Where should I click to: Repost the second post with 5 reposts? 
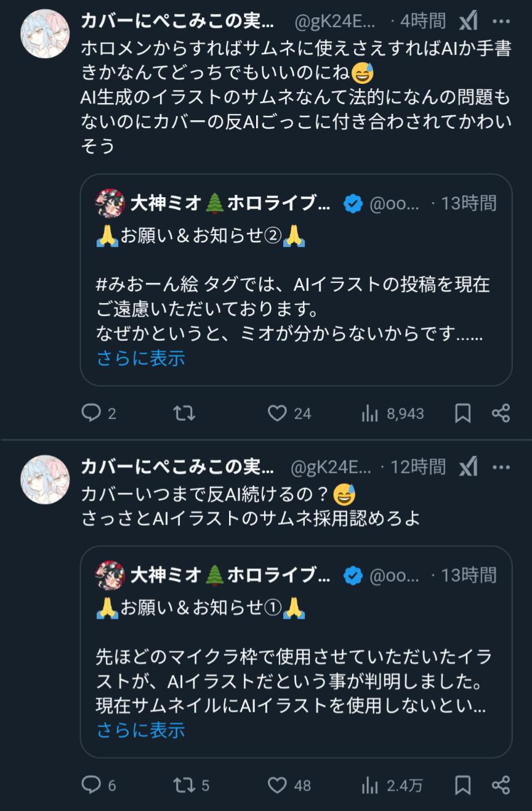coord(184,785)
